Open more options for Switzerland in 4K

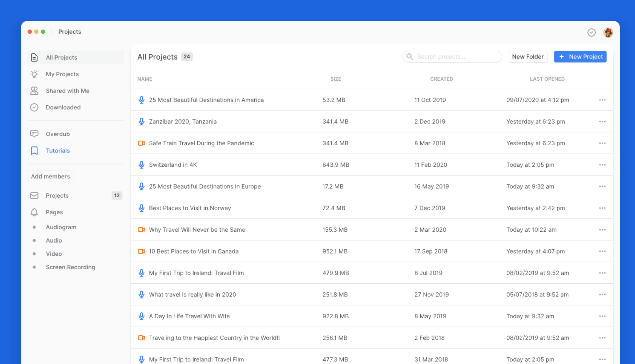[x=602, y=165]
